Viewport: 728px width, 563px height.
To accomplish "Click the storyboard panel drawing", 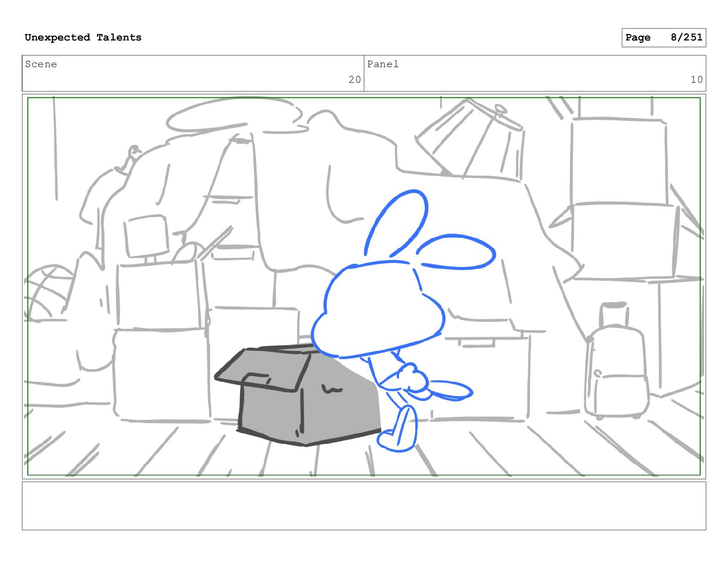I will [x=364, y=286].
